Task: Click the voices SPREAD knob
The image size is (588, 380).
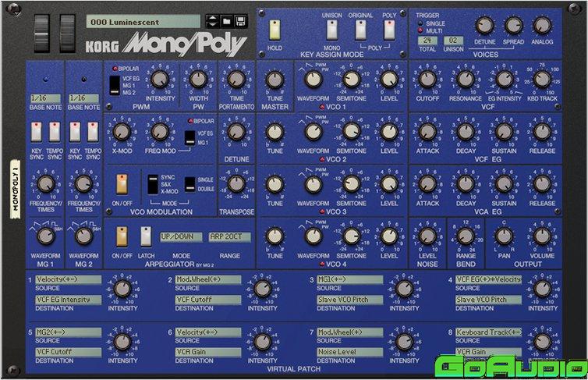Action: [513, 26]
